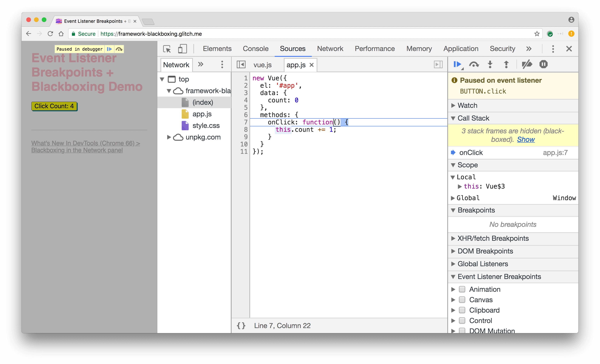Viewport: 600px width, 364px height.
Task: Click the Step into next function call icon
Action: pos(490,64)
